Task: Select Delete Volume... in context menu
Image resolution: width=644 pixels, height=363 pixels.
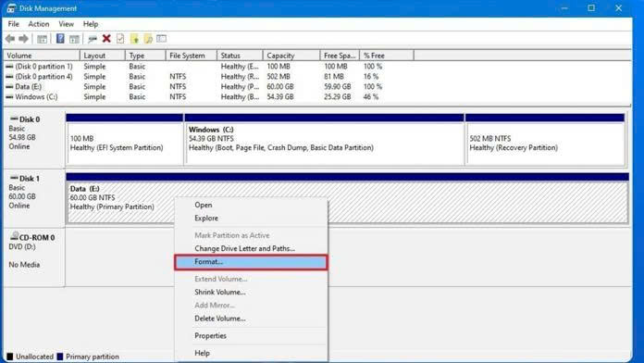Action: (x=251, y=319)
